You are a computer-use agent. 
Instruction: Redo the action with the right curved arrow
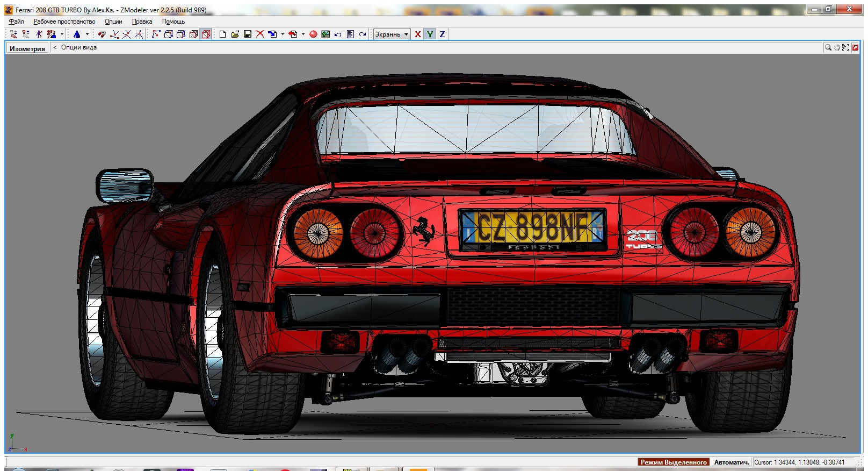coord(363,34)
